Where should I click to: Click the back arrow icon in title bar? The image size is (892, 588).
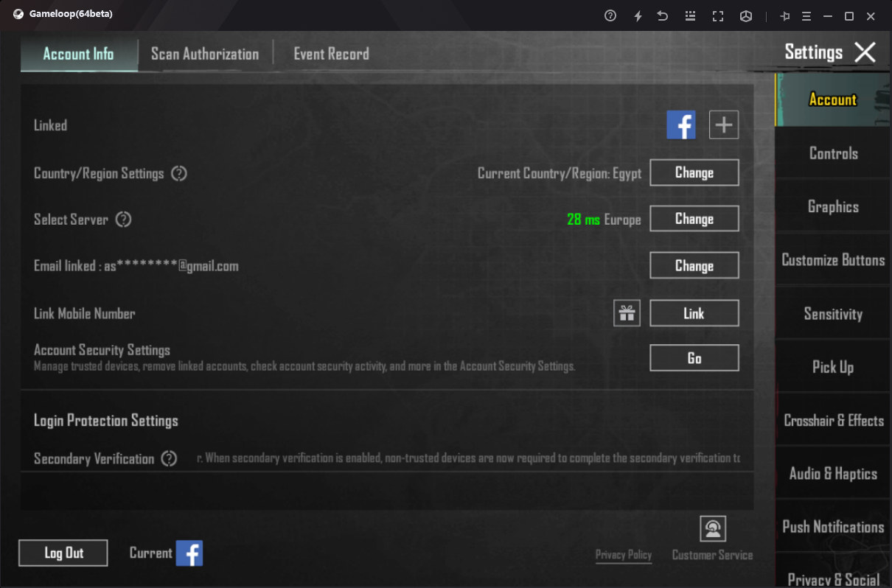663,15
